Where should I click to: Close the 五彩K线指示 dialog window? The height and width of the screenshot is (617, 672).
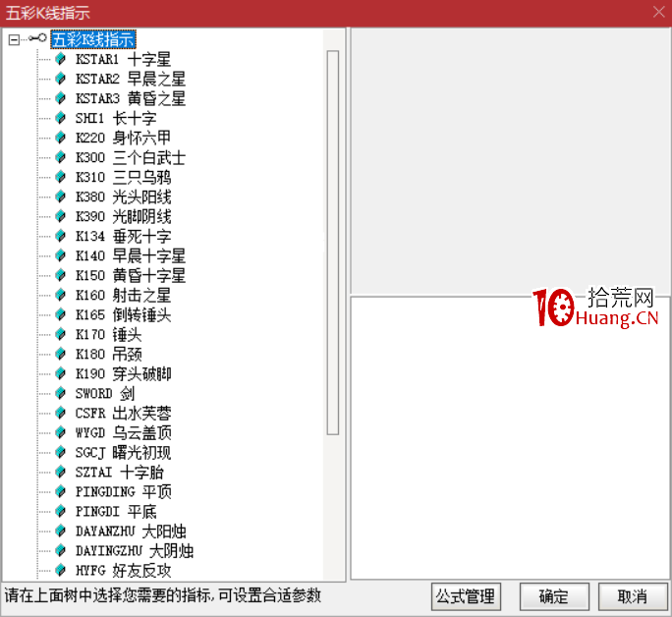659,12
